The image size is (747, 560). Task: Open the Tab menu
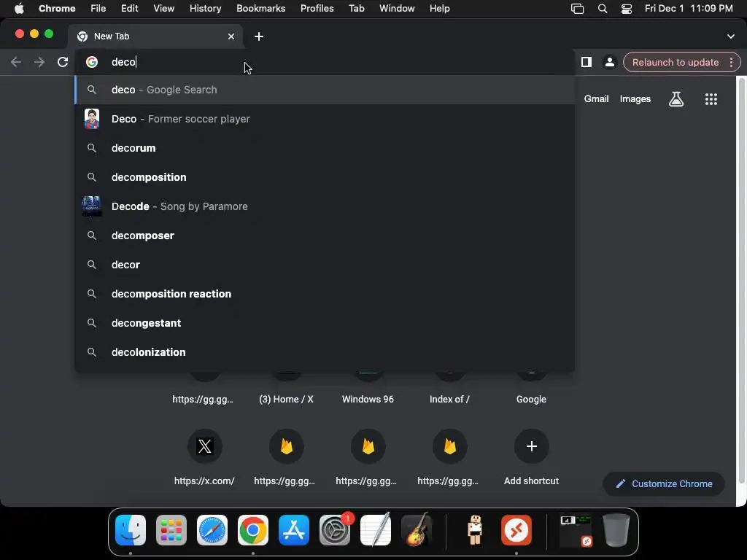[356, 8]
